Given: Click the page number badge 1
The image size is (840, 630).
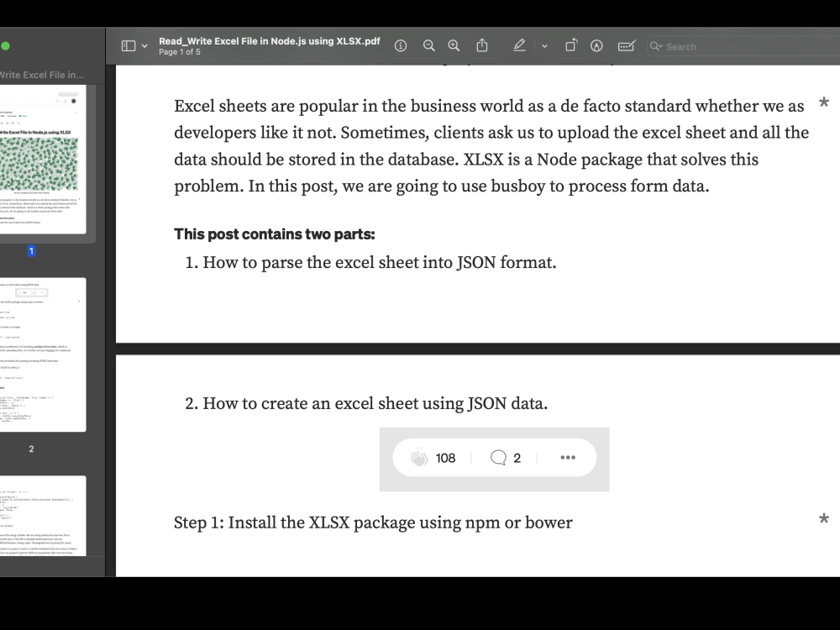Looking at the screenshot, I should 31,250.
